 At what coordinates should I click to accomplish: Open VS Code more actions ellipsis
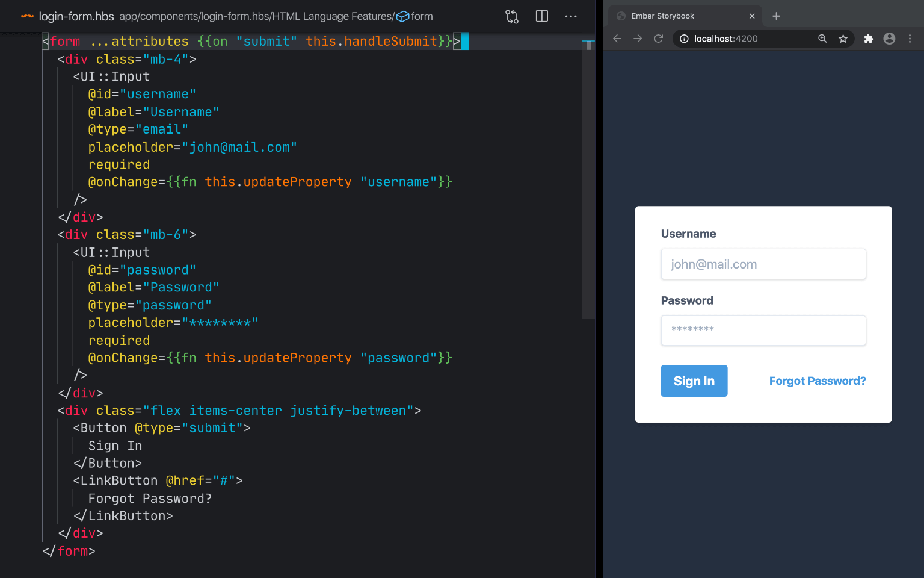pos(570,16)
